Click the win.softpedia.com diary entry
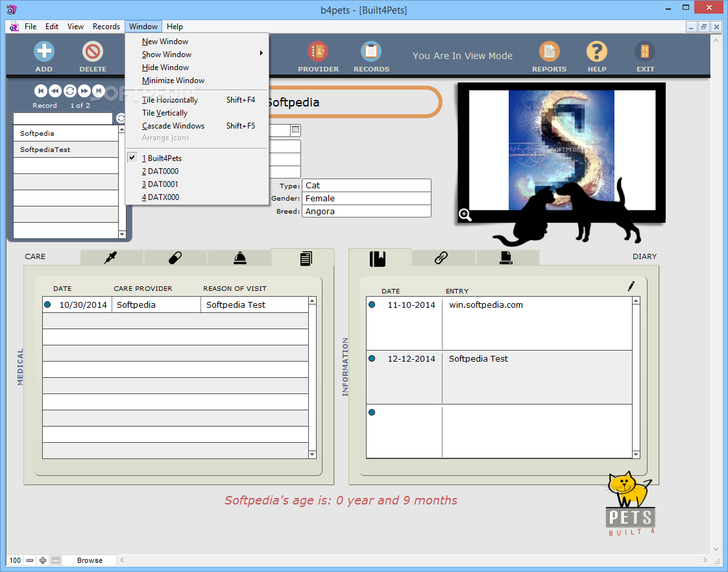Screen dimensions: 728x572 coord(485,305)
